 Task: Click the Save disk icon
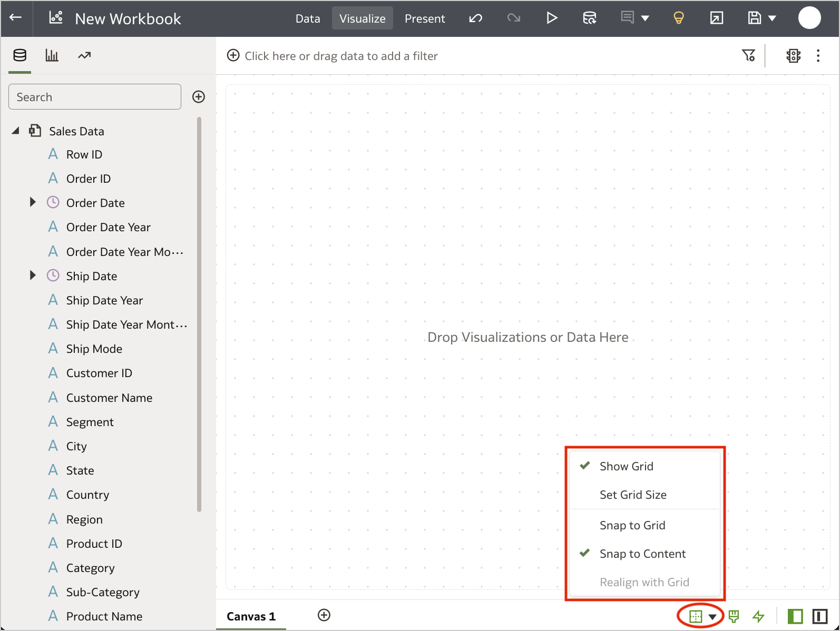755,18
